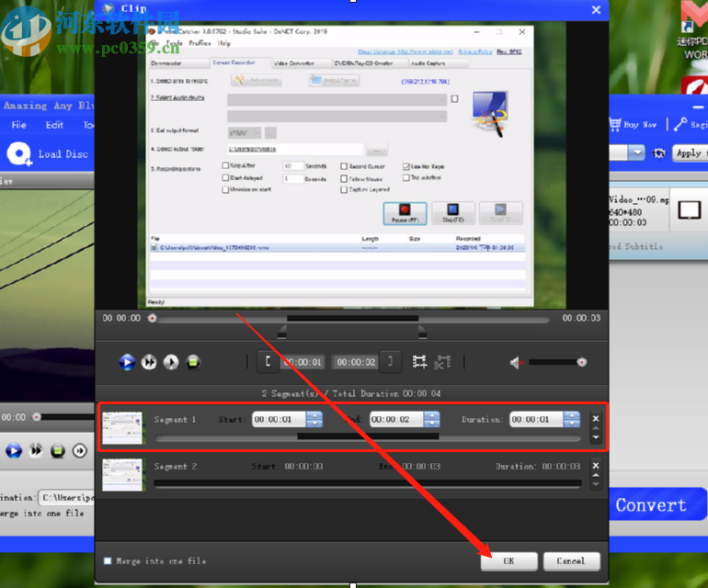Image resolution: width=708 pixels, height=588 pixels.
Task: Play video in main window preview
Action: tap(14, 450)
